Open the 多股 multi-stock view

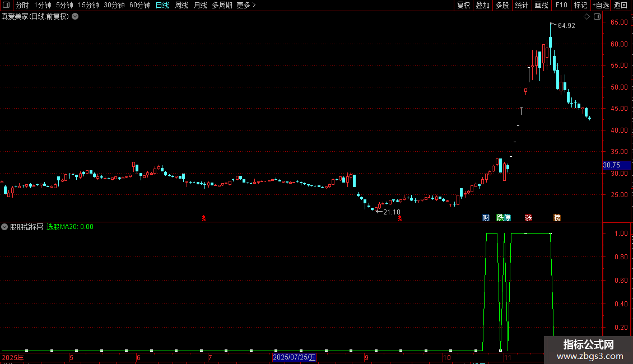pyautogui.click(x=502, y=5)
